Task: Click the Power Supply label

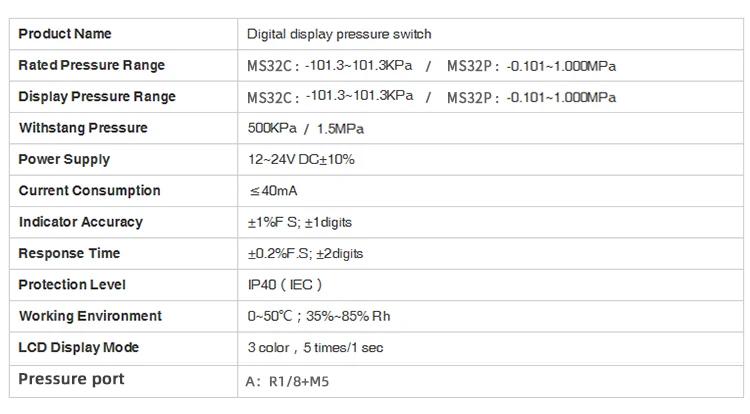Action: [x=64, y=160]
